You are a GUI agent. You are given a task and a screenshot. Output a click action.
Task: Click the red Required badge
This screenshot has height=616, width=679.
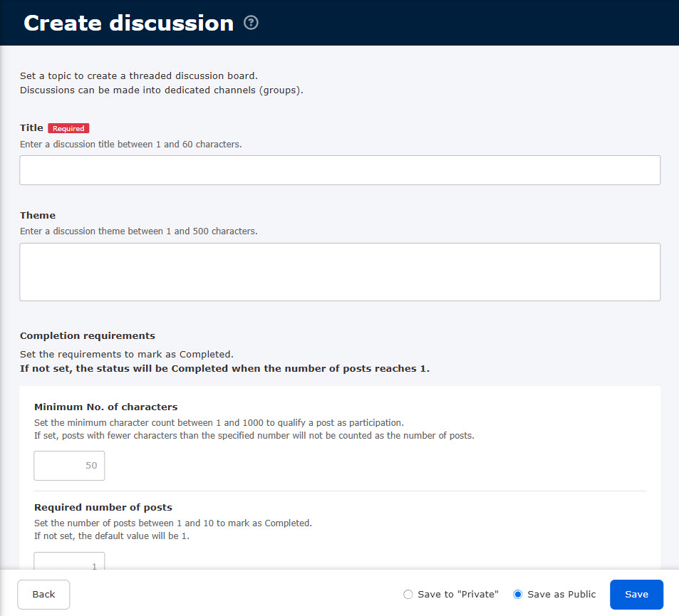(x=68, y=129)
